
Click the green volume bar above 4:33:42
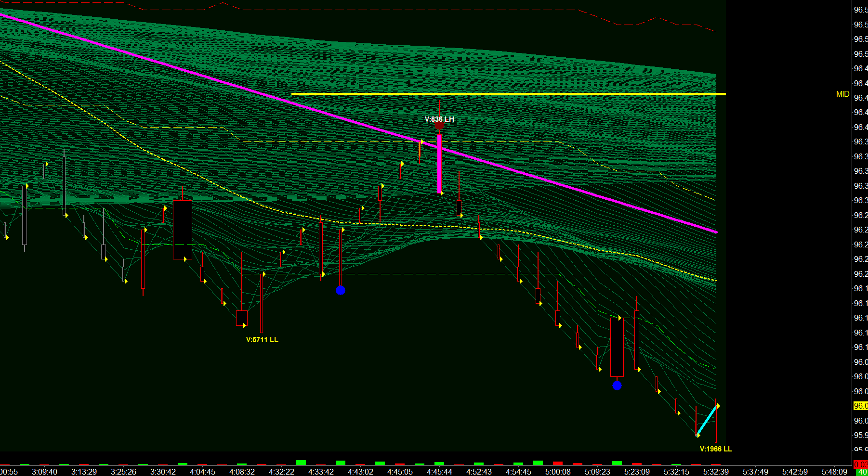(x=341, y=463)
